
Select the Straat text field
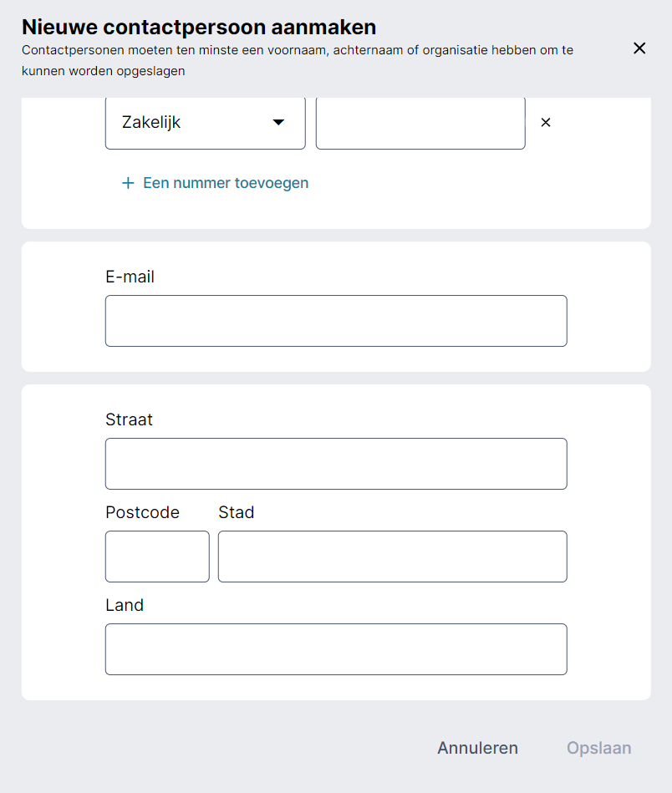click(336, 464)
